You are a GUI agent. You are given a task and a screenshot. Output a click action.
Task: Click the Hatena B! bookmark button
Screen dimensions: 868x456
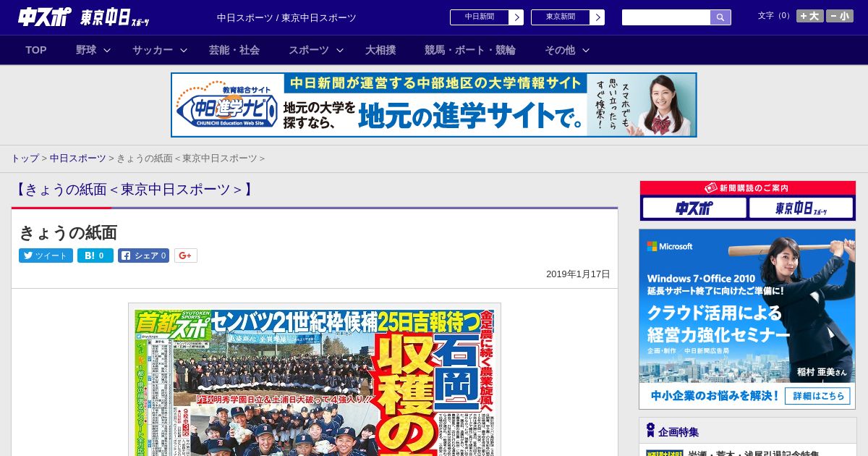[95, 256]
